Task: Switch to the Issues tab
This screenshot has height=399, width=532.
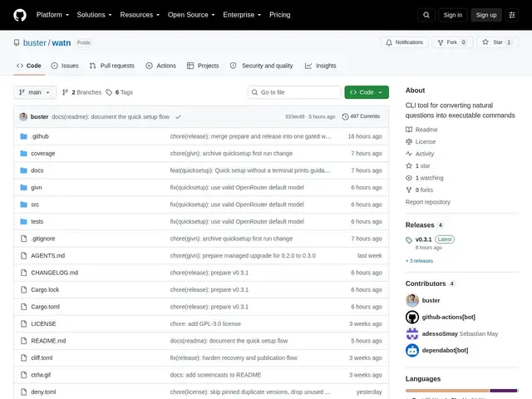Action: [65, 66]
